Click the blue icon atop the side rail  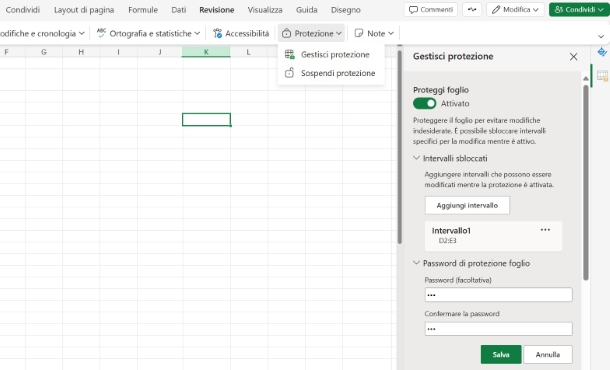click(602, 51)
